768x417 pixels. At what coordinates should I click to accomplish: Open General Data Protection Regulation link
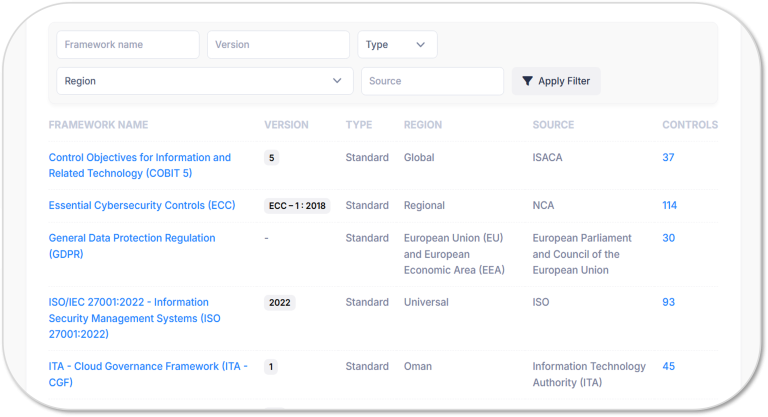pyautogui.click(x=132, y=246)
